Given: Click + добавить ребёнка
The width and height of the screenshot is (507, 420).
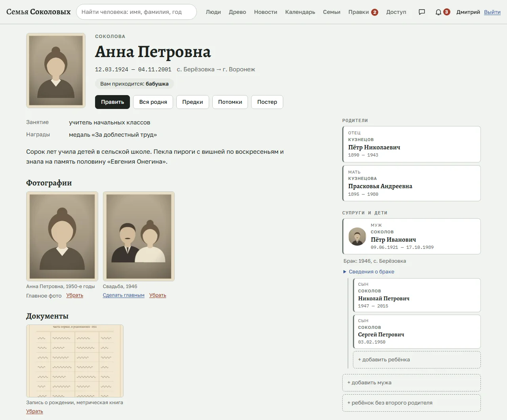Looking at the screenshot, I should coord(417,360).
